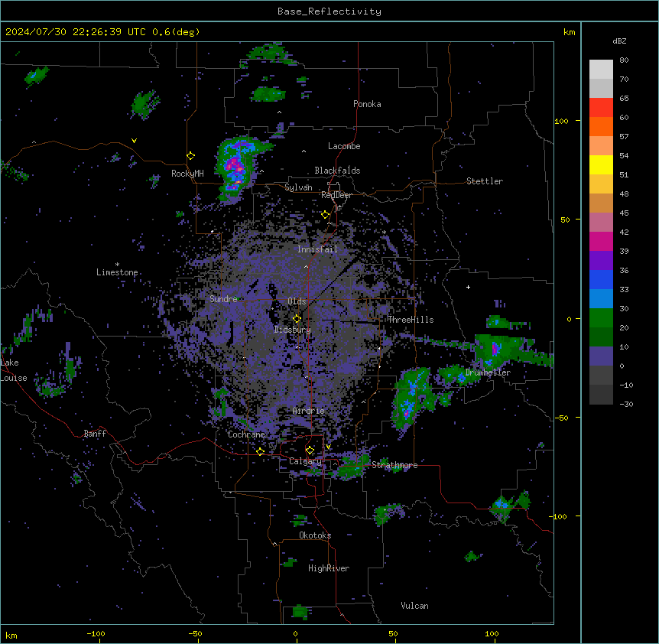Click the Ponoka city label

(x=367, y=104)
